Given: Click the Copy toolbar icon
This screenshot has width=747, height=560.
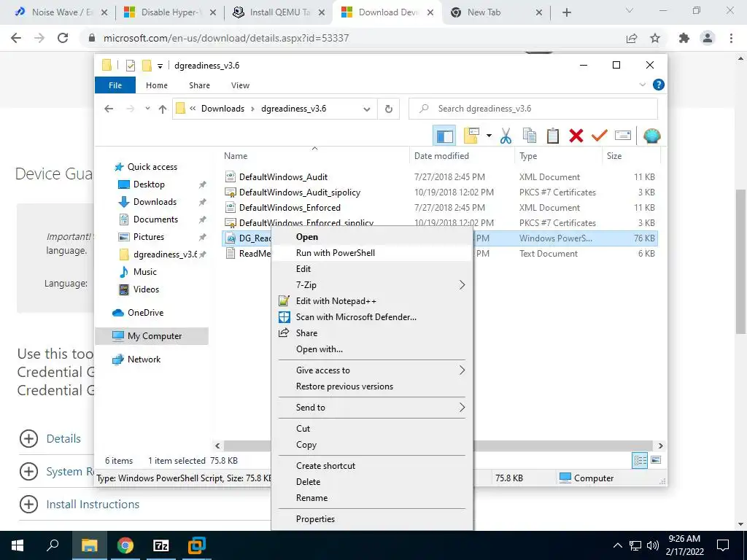Looking at the screenshot, I should [530, 136].
